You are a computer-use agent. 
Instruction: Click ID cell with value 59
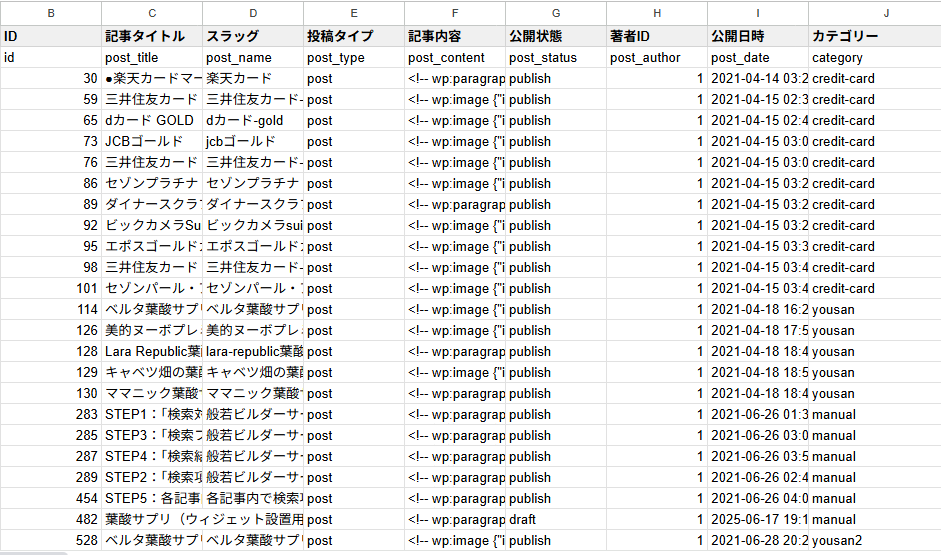tap(51, 100)
